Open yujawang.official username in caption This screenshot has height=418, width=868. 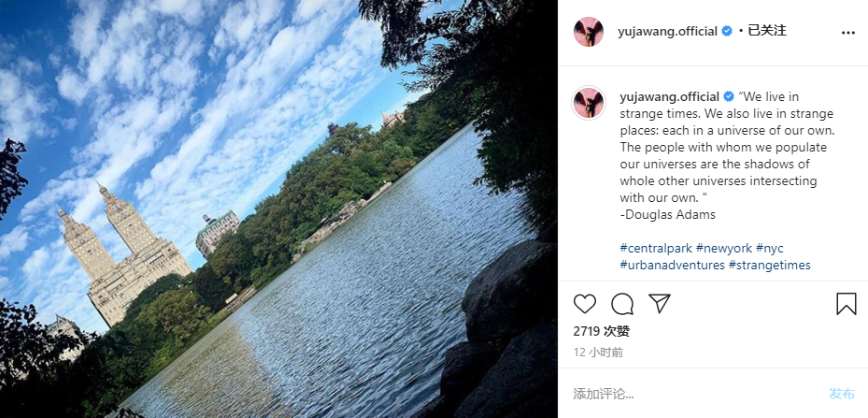pyautogui.click(x=669, y=96)
